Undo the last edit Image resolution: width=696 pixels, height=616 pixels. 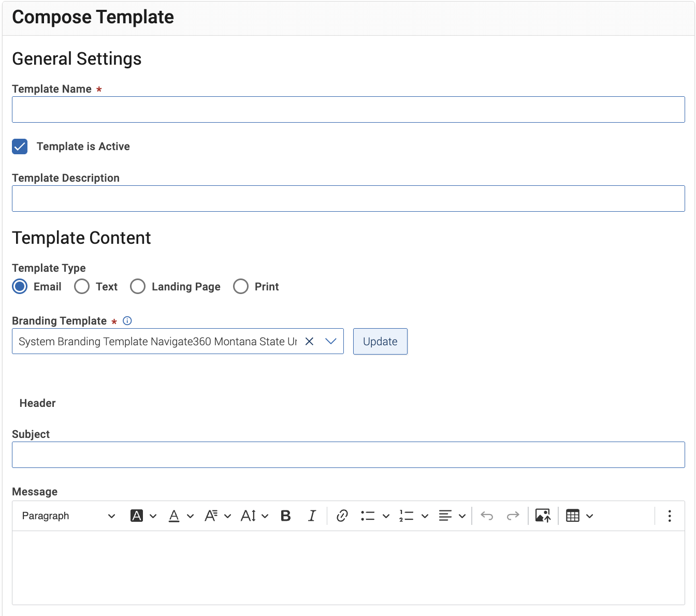[487, 516]
